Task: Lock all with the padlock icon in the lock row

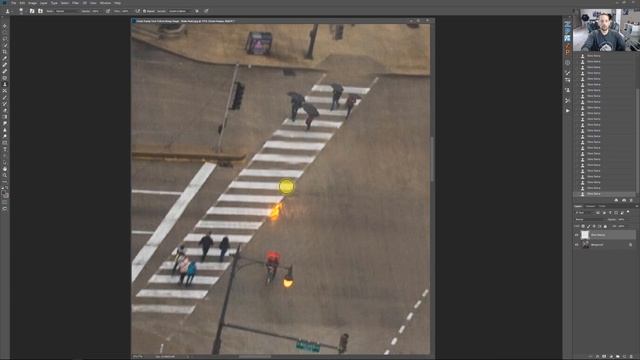Action: pos(605,226)
